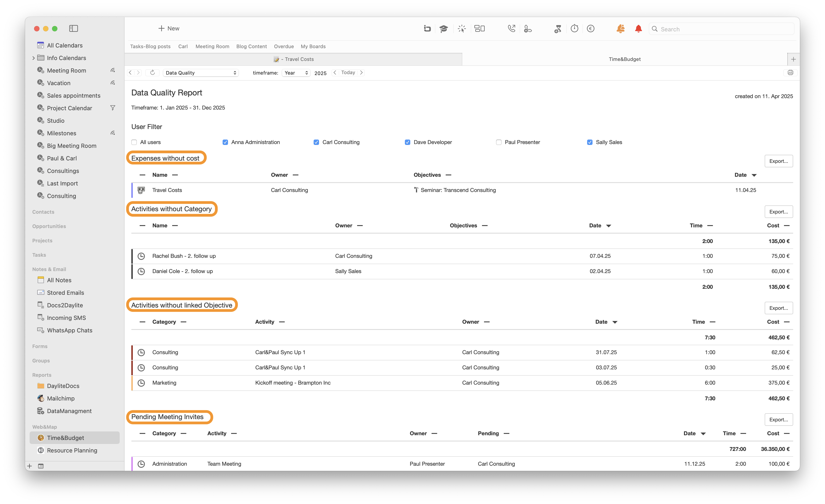Click the printer icon in report toolbar
This screenshot has width=825, height=504.
[790, 73]
